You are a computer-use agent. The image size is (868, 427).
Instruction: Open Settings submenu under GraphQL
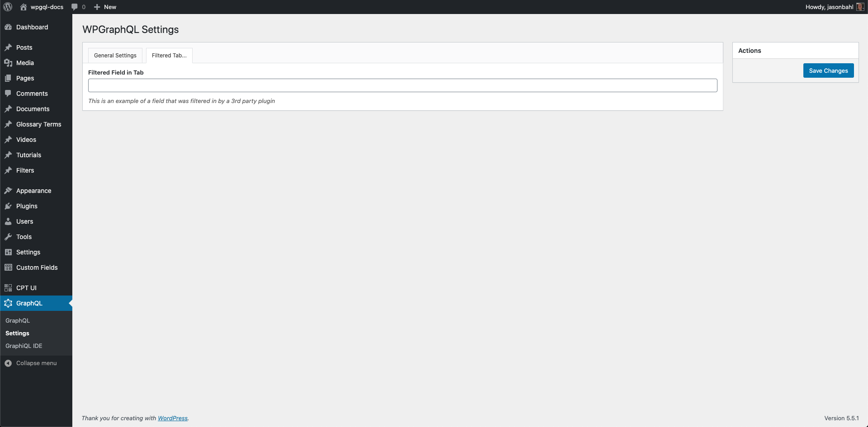[x=17, y=333]
